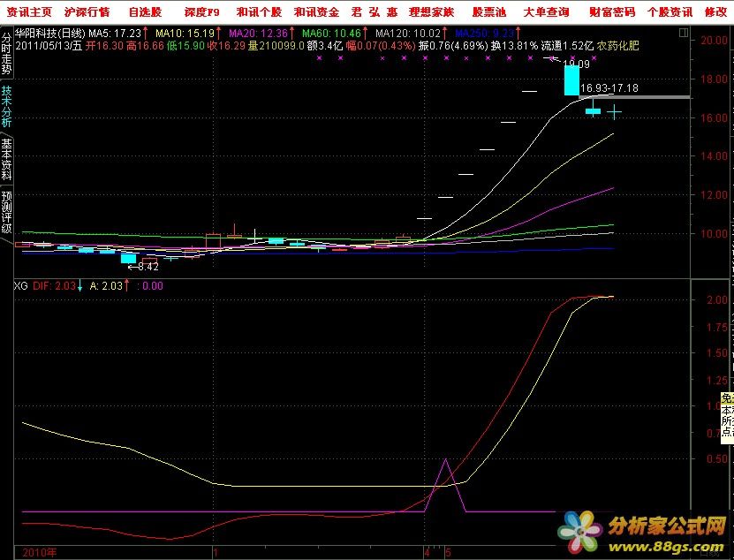Viewport: 734px width, 560px height.
Task: Open the 君弘惠 menu entry
Action: click(x=375, y=11)
